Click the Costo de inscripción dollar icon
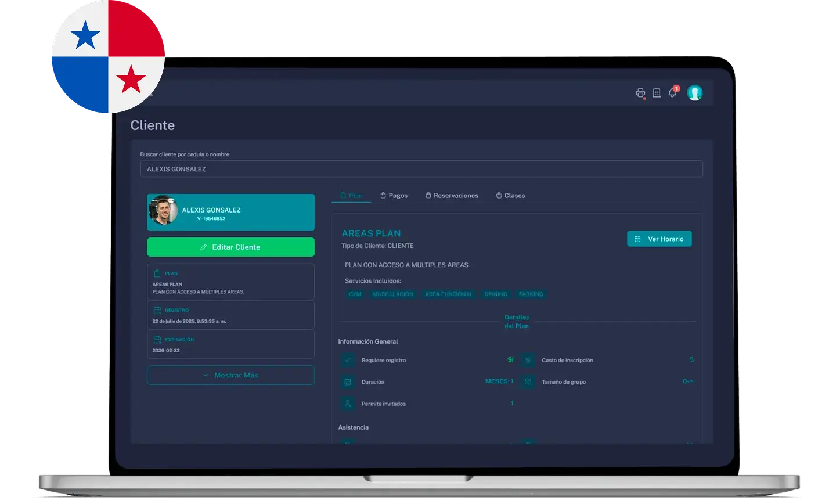The image size is (836, 504). (x=528, y=360)
